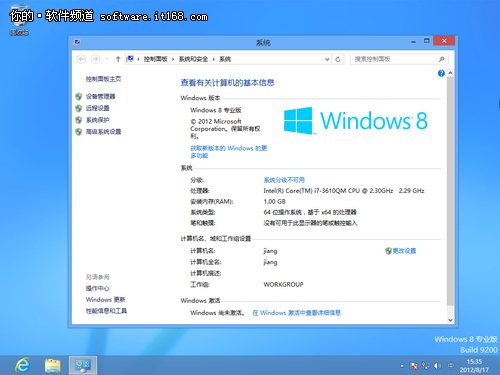This screenshot has width=500, height=375.
Task: Open the Recycle Bin desktop icon
Action: (19, 20)
